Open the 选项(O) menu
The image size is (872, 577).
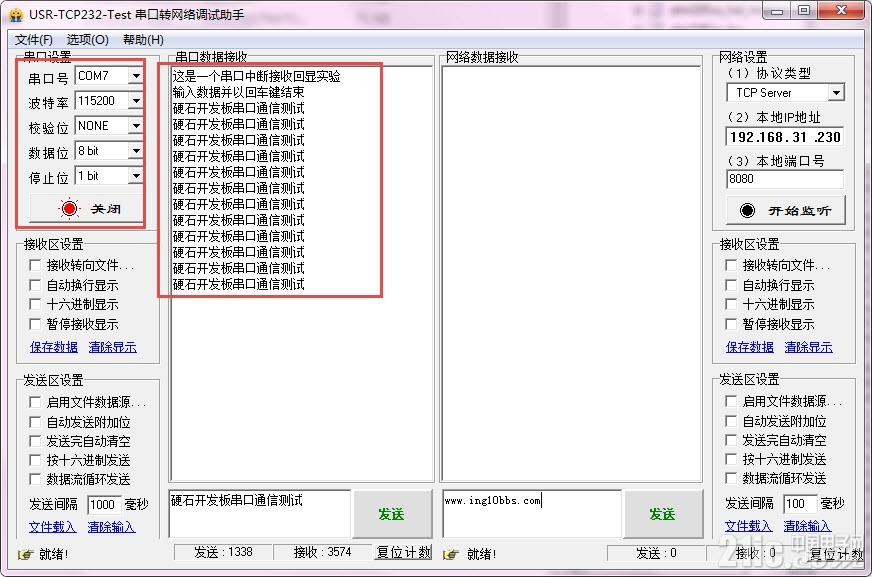click(x=87, y=39)
